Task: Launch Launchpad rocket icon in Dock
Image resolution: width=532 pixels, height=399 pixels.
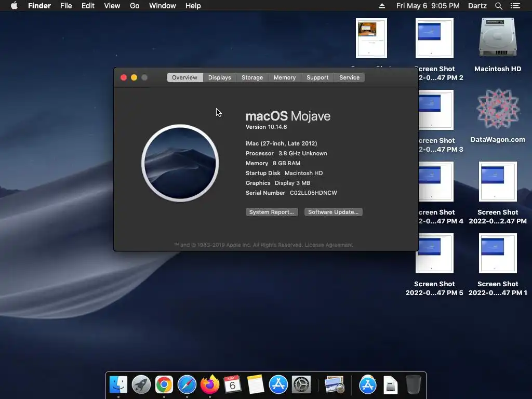Action: coord(141,385)
